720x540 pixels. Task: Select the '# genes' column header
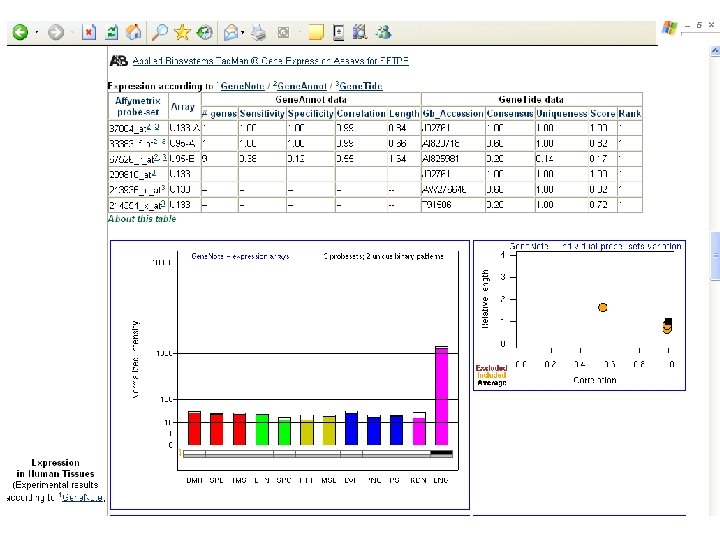point(219,113)
